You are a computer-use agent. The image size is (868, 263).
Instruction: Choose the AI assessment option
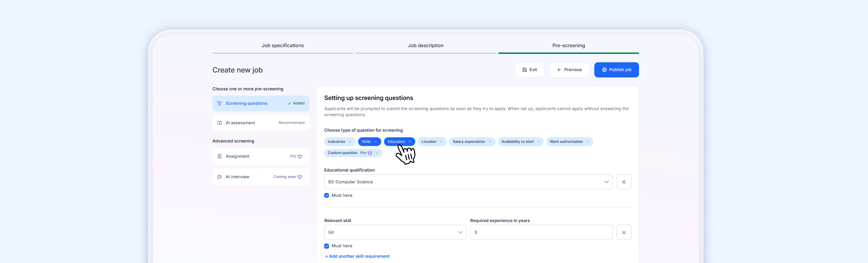(x=261, y=123)
